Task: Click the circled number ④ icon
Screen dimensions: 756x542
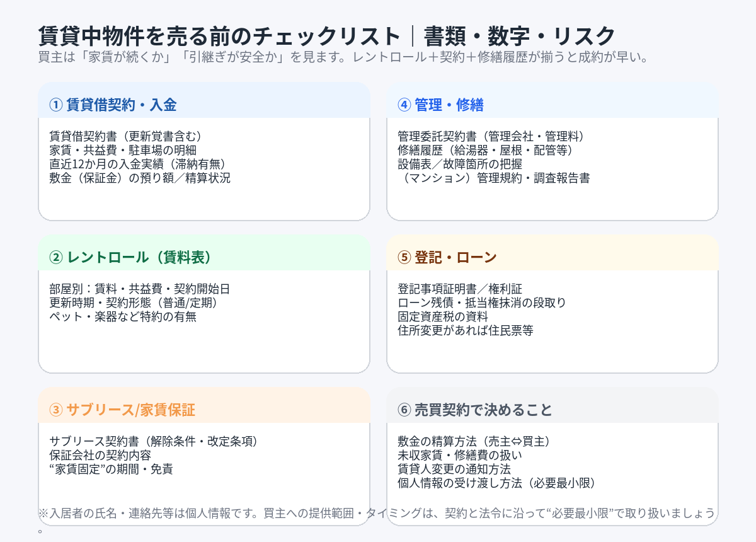Action: pos(404,105)
